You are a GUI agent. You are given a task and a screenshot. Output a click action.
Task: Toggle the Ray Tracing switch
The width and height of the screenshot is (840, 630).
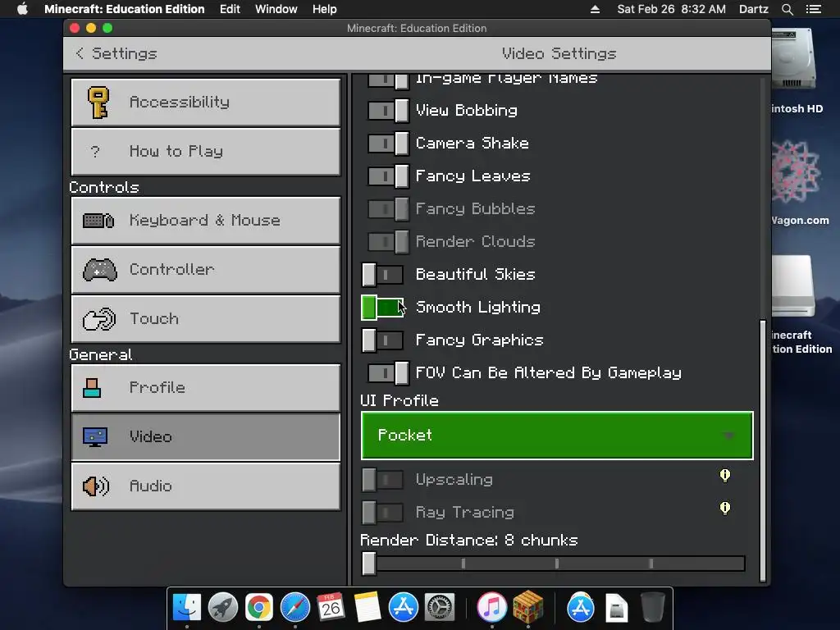point(382,513)
